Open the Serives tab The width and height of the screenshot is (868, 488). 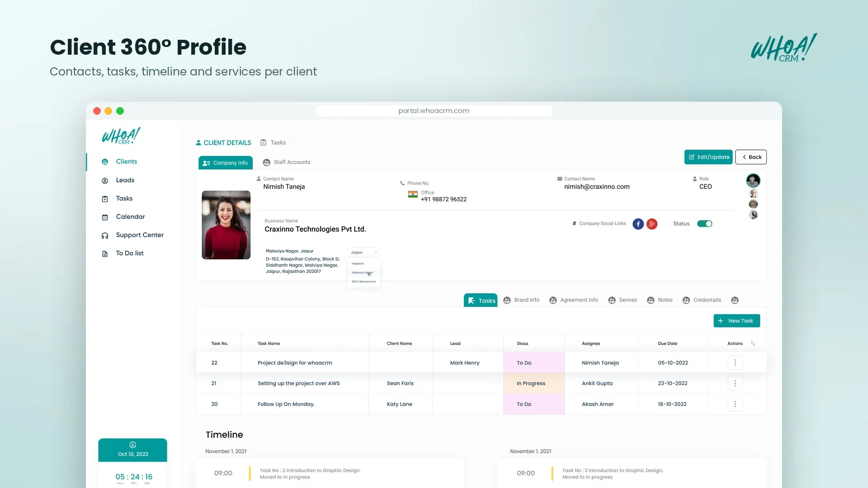coord(623,300)
